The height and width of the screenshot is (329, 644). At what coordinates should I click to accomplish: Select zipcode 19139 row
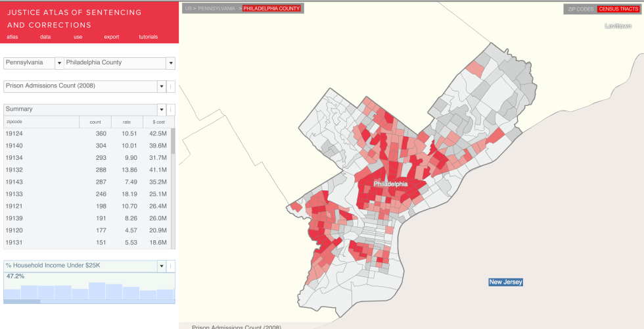[x=87, y=218]
